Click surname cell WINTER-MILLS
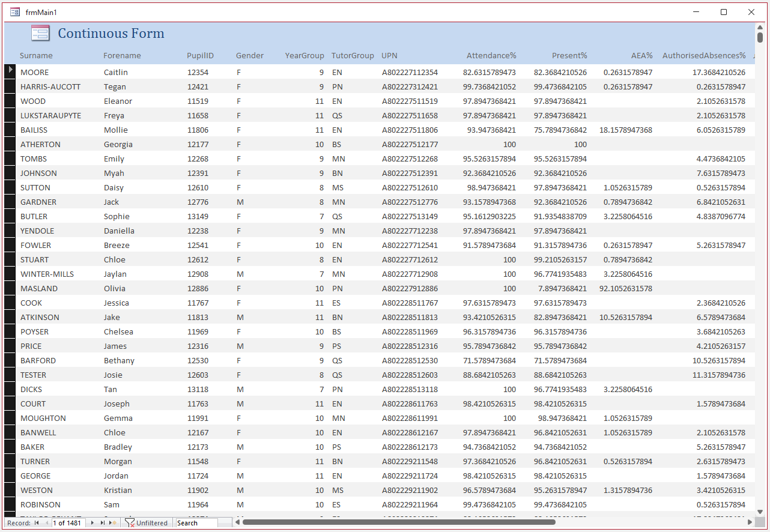The image size is (770, 532). click(x=47, y=274)
